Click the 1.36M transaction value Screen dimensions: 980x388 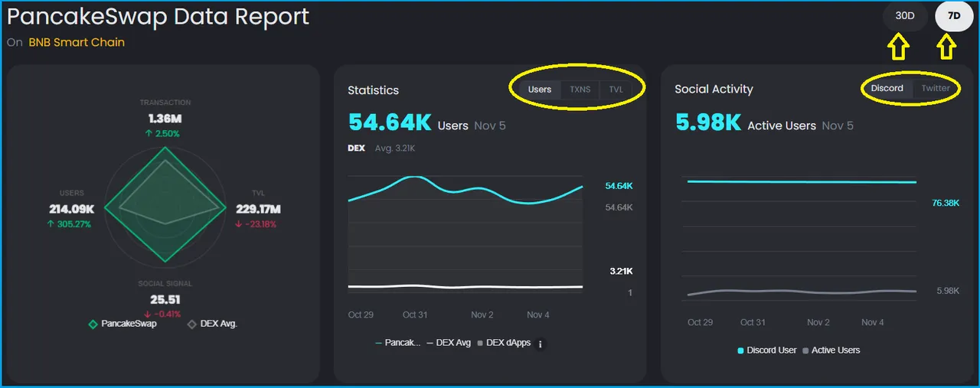(165, 119)
